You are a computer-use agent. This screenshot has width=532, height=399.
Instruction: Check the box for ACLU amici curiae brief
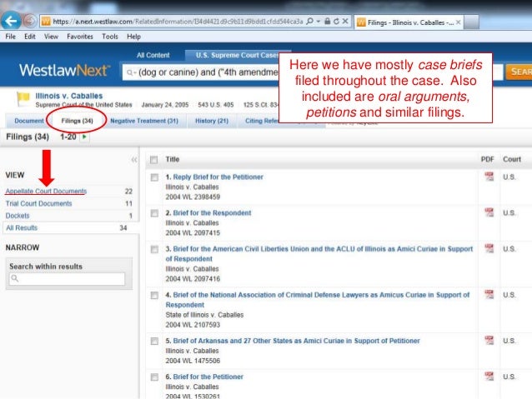point(154,250)
